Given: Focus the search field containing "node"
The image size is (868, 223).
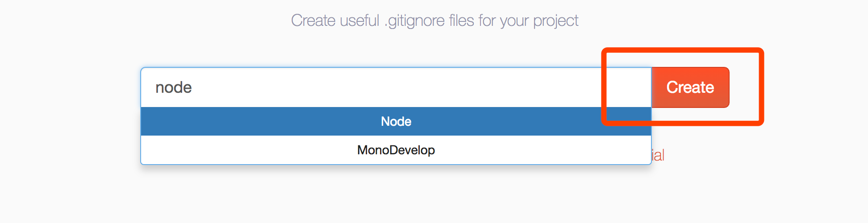Looking at the screenshot, I should [x=396, y=87].
